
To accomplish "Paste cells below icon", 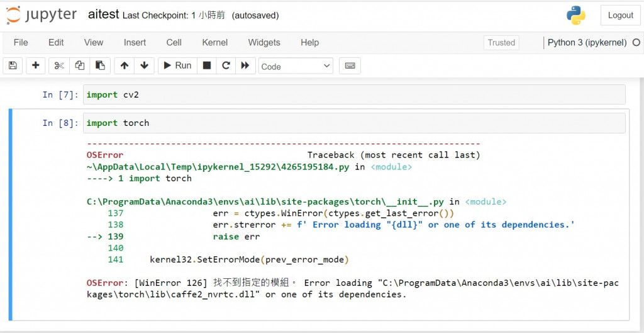I will 100,65.
